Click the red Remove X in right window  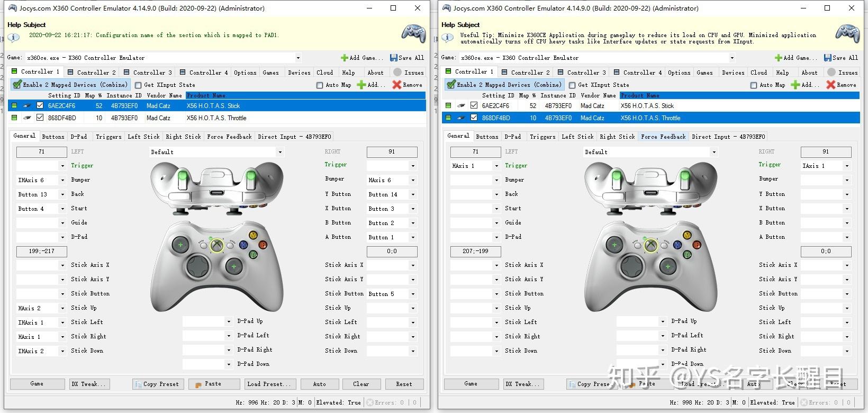(x=831, y=85)
